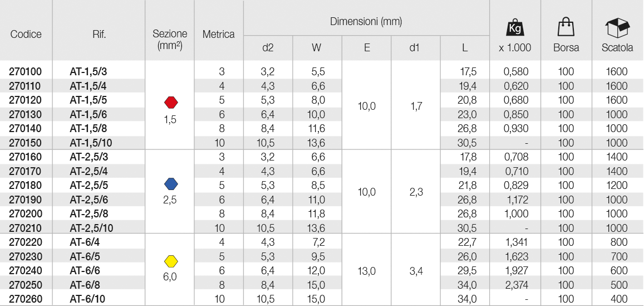Click the Sezione (mm²) header

coord(170,40)
